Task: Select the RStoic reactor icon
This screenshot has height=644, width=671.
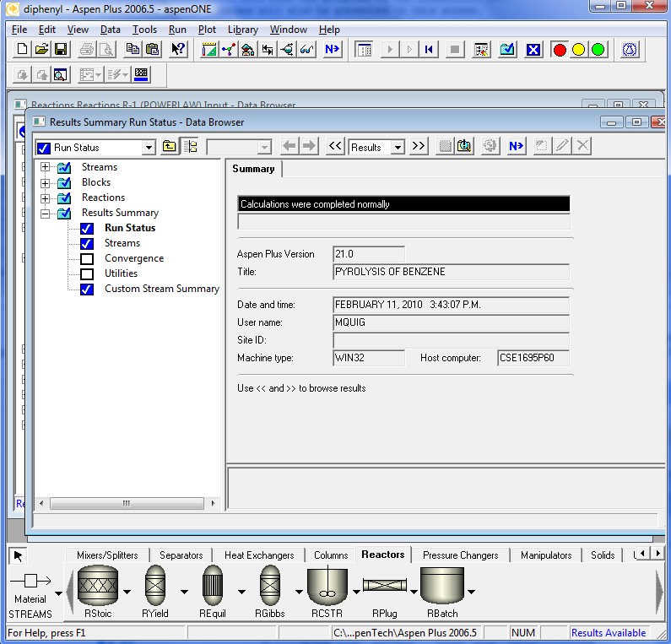Action: coord(98,585)
